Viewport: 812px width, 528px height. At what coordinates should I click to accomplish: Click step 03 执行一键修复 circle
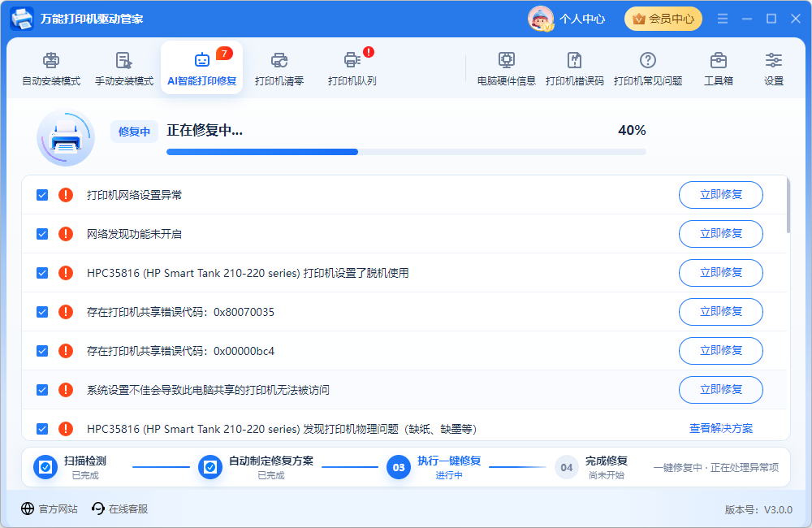[399, 467]
